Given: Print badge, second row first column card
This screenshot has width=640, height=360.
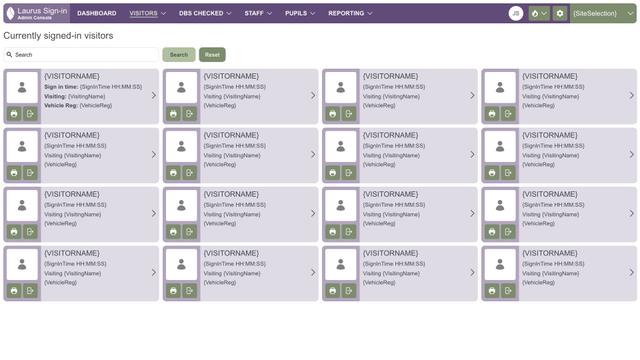Looking at the screenshot, I should point(14,173).
